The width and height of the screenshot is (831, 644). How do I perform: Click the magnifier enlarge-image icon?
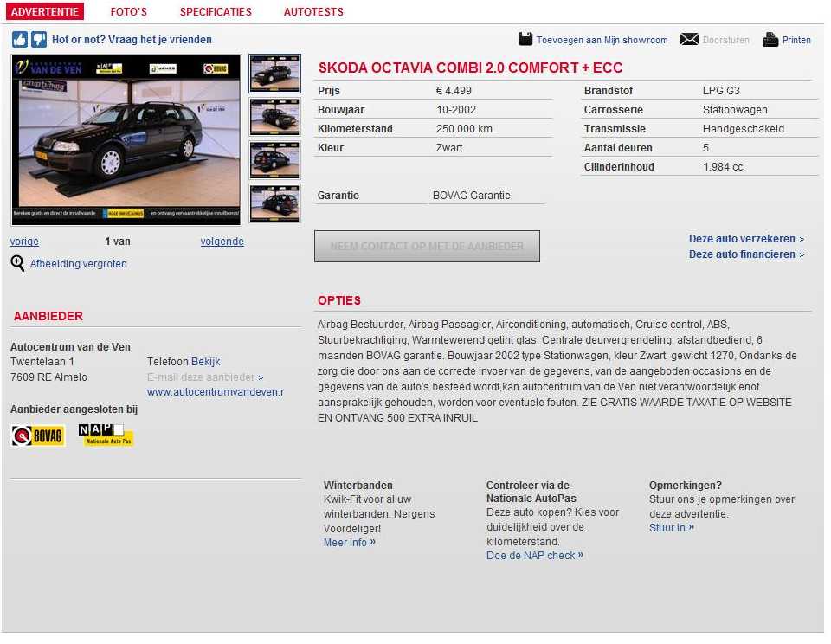coord(17,263)
